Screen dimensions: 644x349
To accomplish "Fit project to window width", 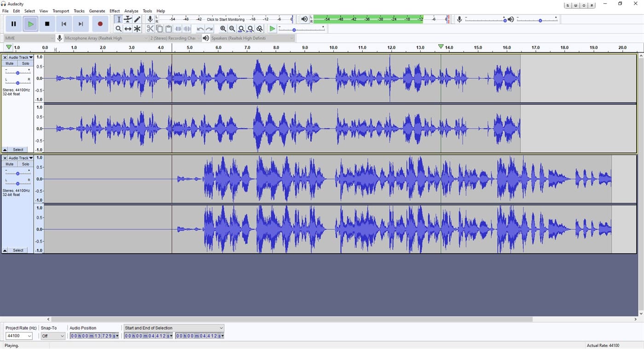I will (x=250, y=29).
